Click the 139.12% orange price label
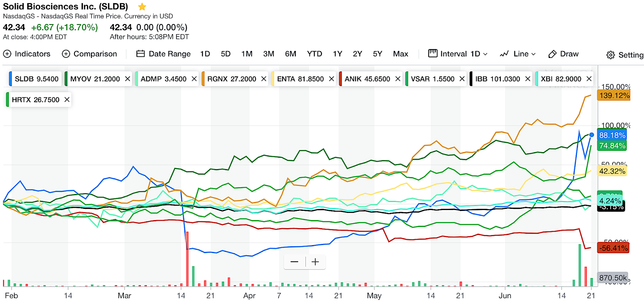 point(614,95)
